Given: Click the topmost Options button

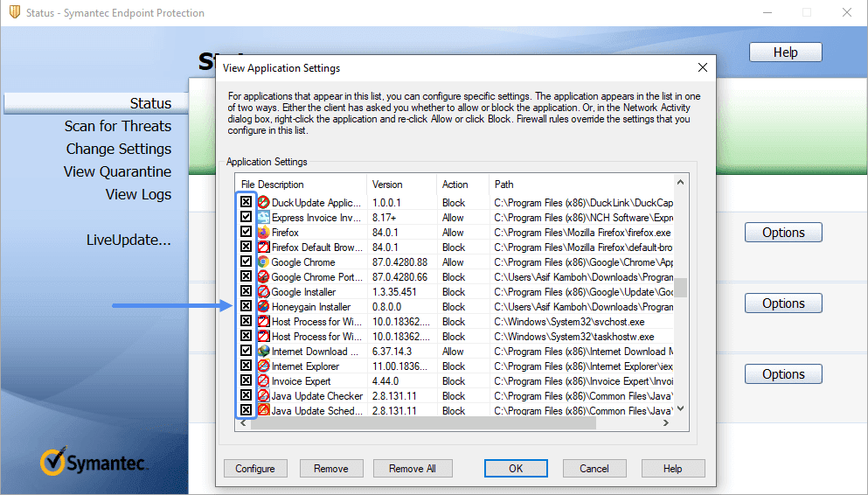Looking at the screenshot, I should tap(783, 233).
